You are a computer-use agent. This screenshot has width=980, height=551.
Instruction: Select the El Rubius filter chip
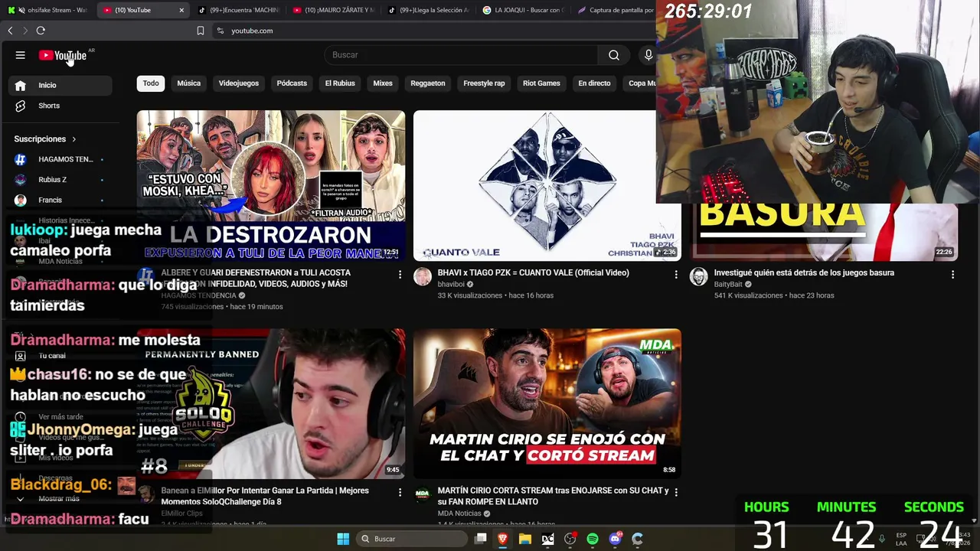(340, 83)
